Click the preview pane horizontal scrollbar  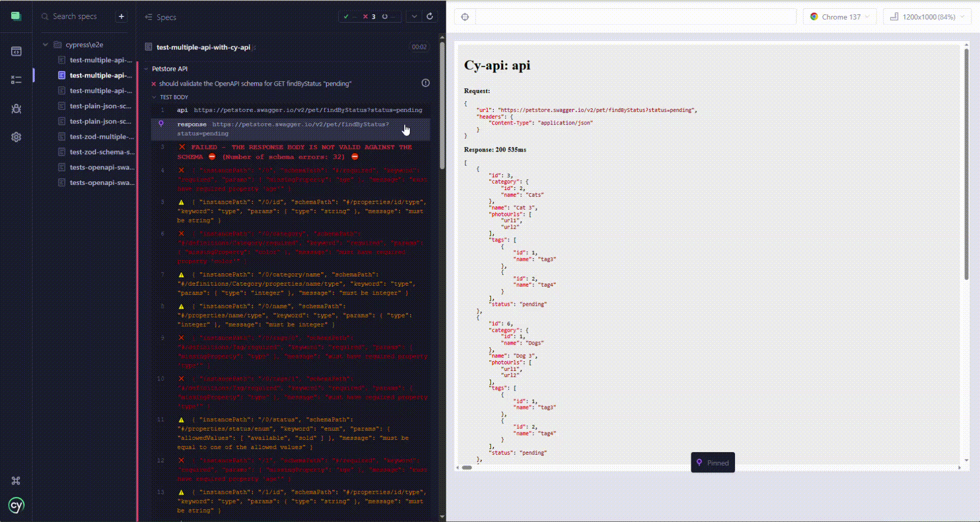pos(466,468)
